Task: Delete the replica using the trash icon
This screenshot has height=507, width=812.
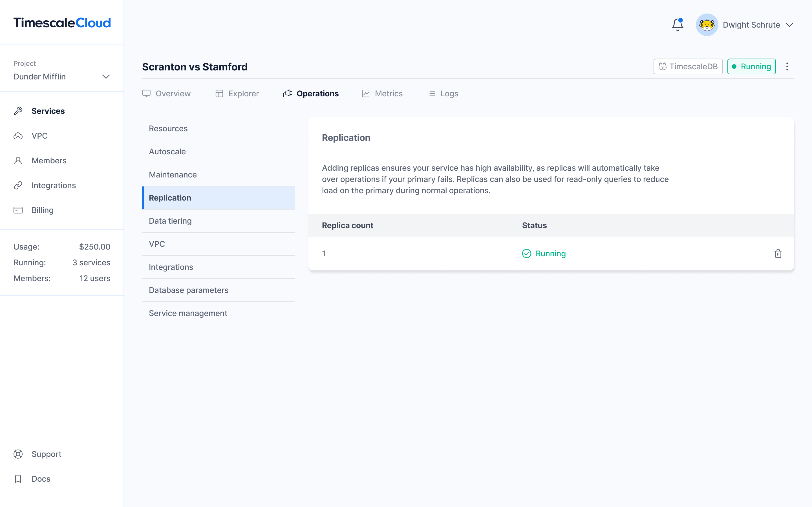Action: tap(778, 253)
